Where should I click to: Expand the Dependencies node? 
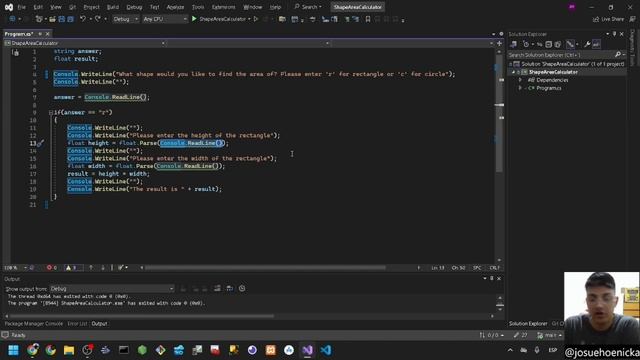tap(520, 80)
